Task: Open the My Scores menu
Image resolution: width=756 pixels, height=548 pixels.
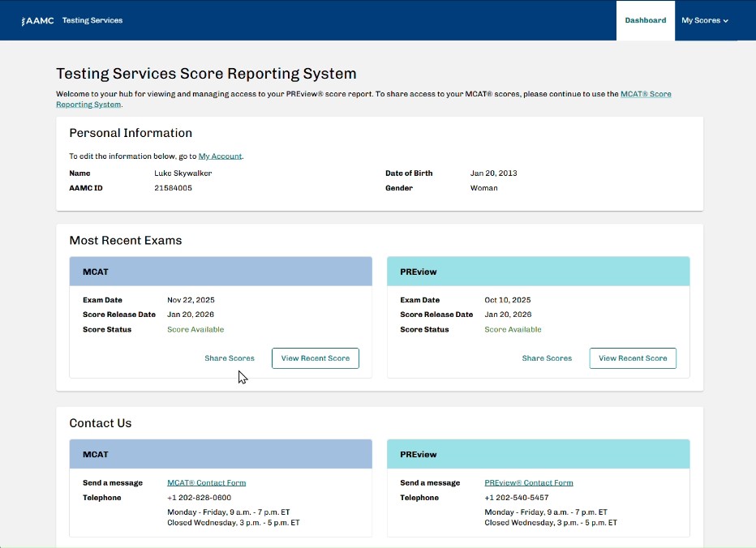Action: (x=701, y=20)
